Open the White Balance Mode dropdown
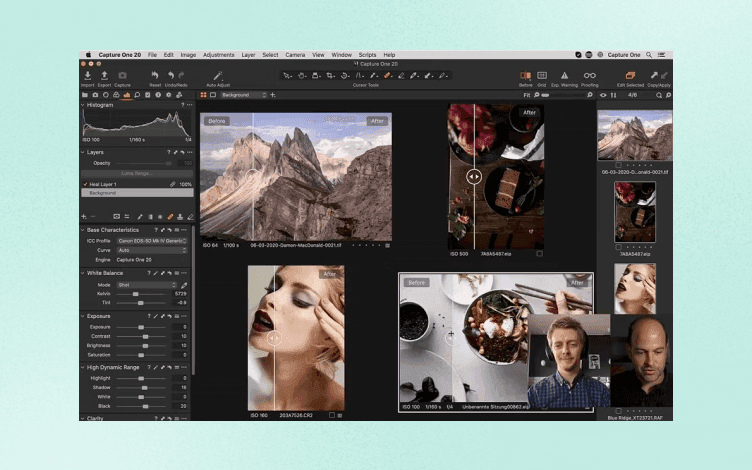This screenshot has height=470, width=752. click(x=145, y=285)
